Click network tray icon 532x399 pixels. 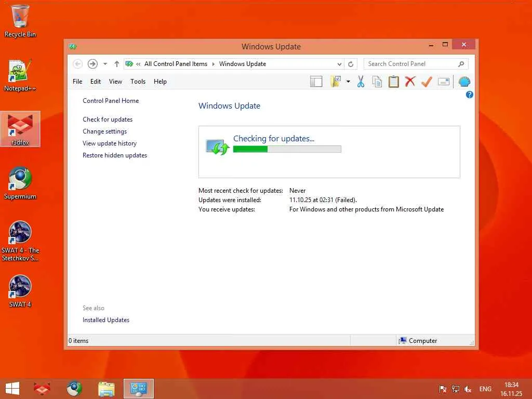pos(456,389)
